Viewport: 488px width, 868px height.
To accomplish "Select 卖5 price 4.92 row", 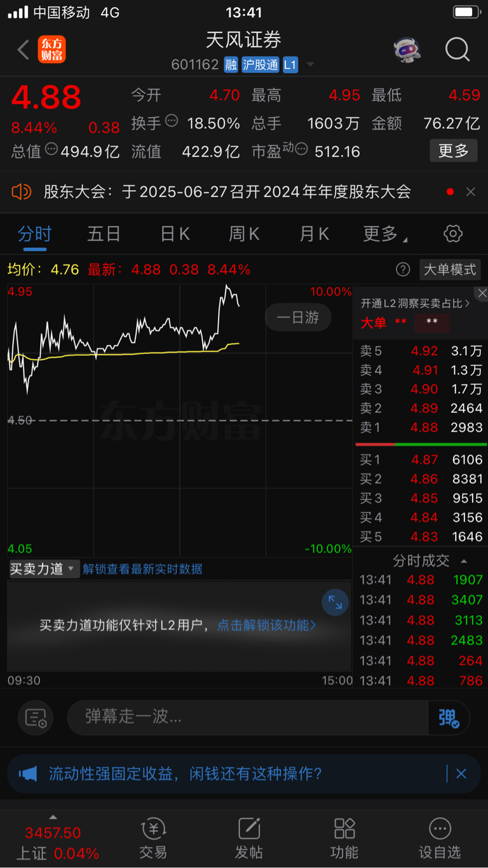I will pyautogui.click(x=421, y=351).
